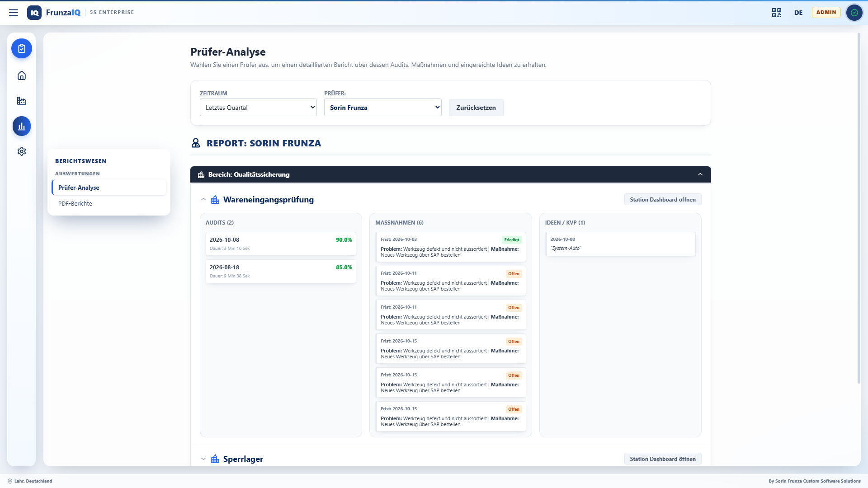The image size is (868, 488).
Task: Click the Sorin Frunza Custom Software Solutions footer
Action: (815, 481)
